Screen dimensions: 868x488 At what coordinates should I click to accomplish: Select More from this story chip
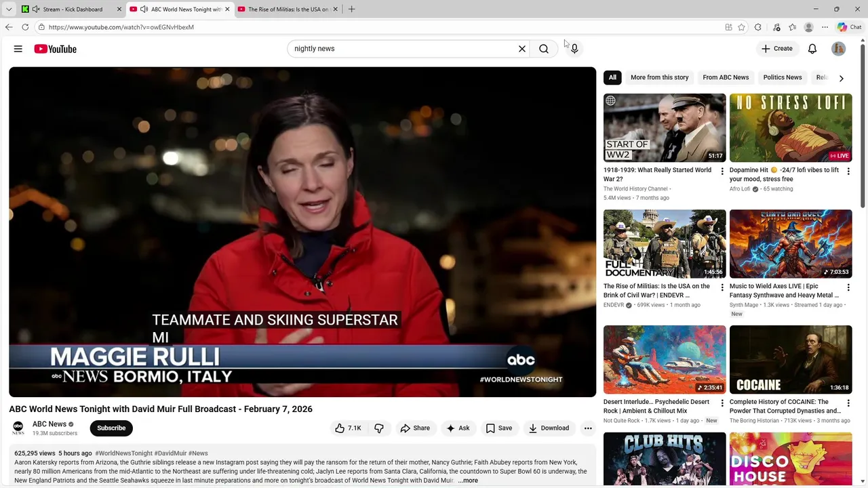(659, 77)
